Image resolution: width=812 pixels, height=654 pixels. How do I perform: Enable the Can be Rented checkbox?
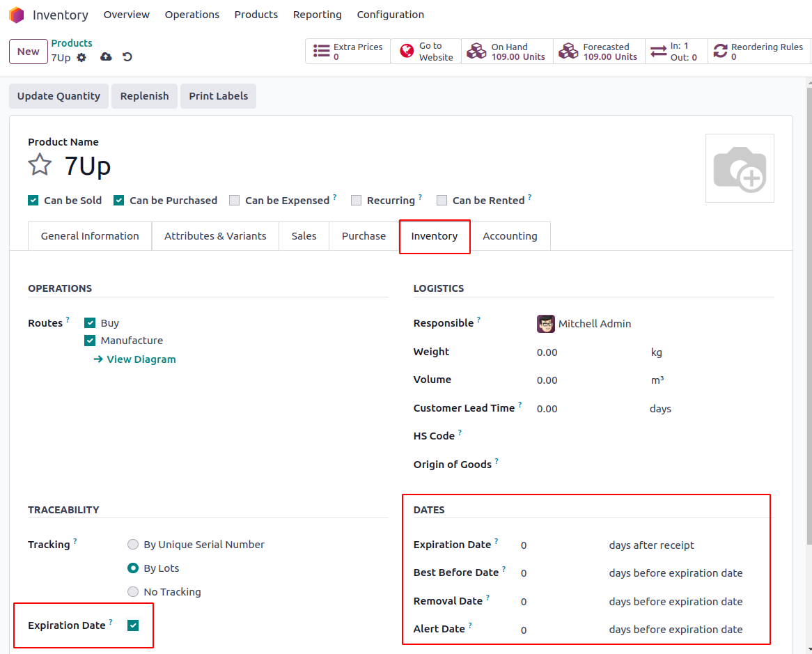pyautogui.click(x=442, y=201)
